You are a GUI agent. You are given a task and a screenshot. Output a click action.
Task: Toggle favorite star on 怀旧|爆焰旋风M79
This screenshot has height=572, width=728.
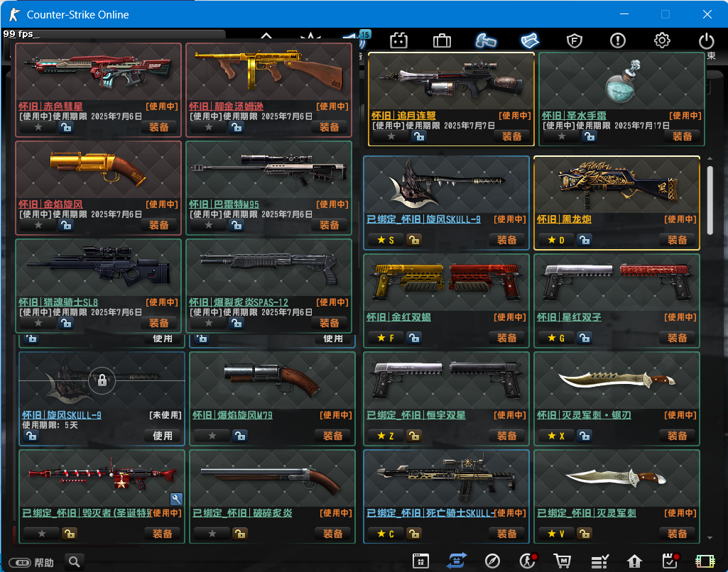[212, 435]
